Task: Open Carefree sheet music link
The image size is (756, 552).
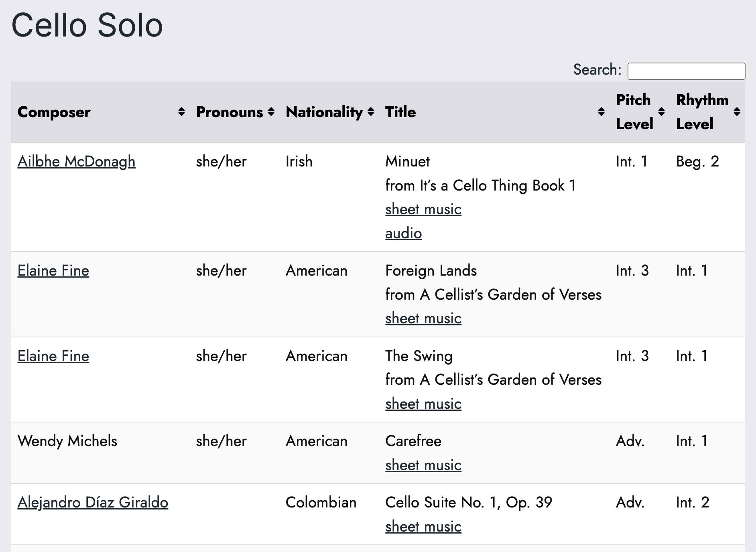Action: pyautogui.click(x=423, y=465)
